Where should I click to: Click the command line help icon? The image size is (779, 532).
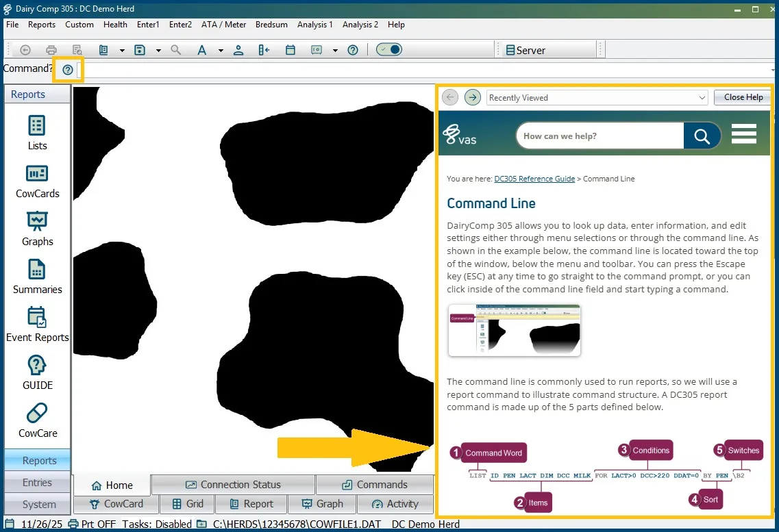[x=68, y=69]
